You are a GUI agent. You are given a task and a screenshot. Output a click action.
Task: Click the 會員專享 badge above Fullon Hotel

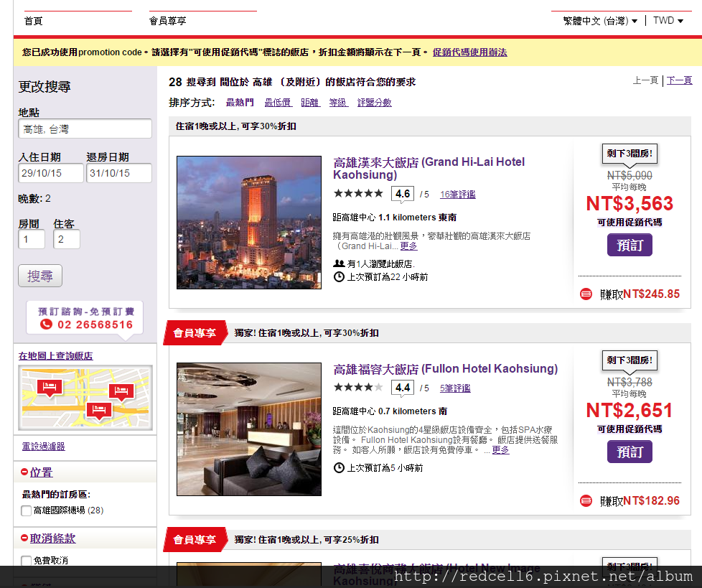[x=195, y=333]
